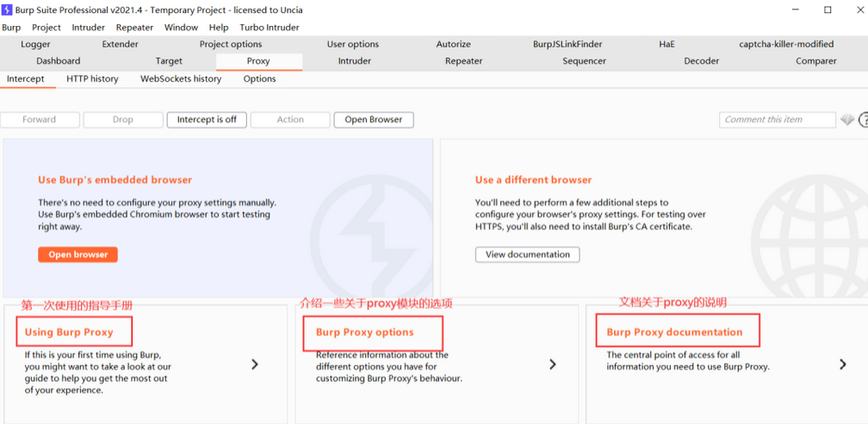Viewport: 868px width, 424px height.
Task: Switch to the Target tab
Action: [169, 61]
